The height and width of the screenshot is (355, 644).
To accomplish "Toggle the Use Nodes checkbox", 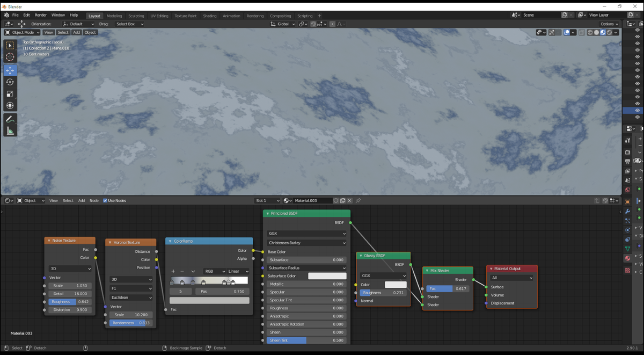I will 105,200.
